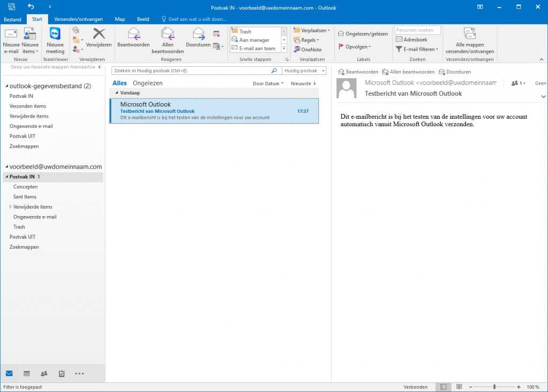The height and width of the screenshot is (392, 548).
Task: Start a TeamViewer Nieuwe meeting
Action: (x=55, y=41)
